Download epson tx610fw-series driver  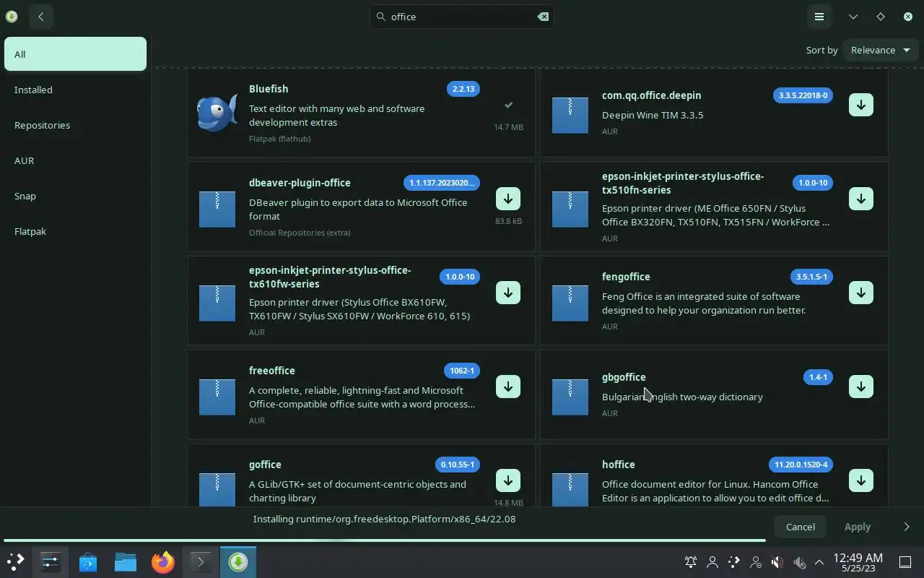point(507,293)
